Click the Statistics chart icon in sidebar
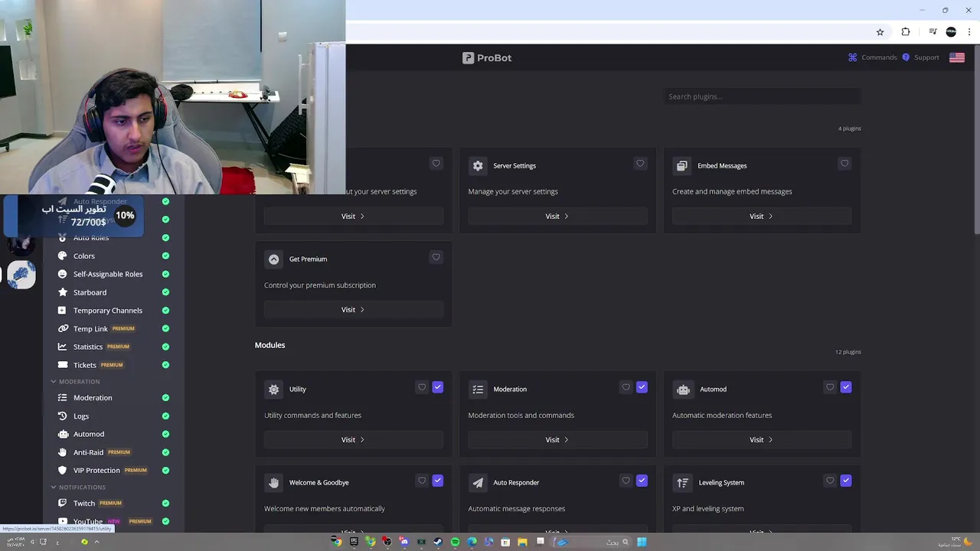 62,347
